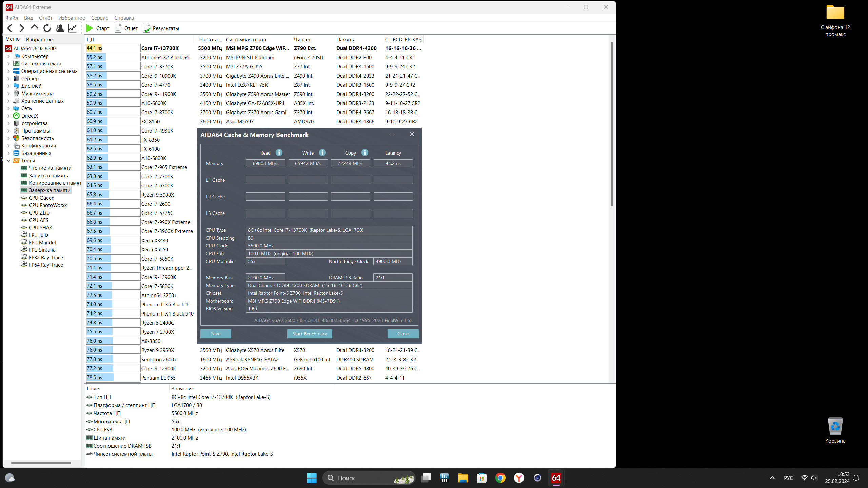Click the Refresh toolbar icon

click(47, 28)
